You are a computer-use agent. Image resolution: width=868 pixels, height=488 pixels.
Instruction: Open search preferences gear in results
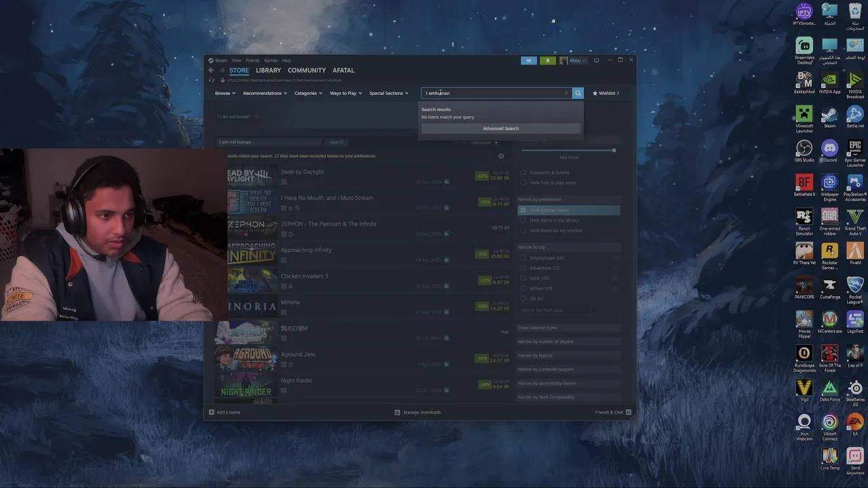[x=501, y=156]
